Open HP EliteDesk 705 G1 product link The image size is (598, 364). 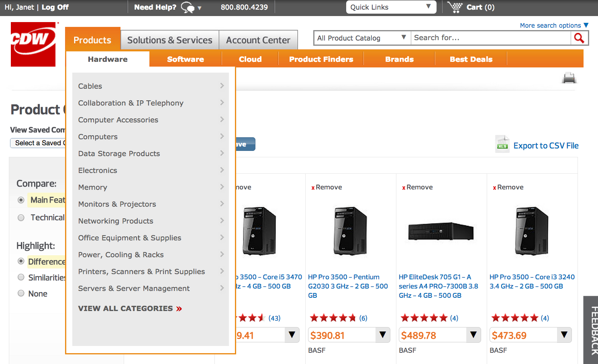pyautogui.click(x=439, y=286)
